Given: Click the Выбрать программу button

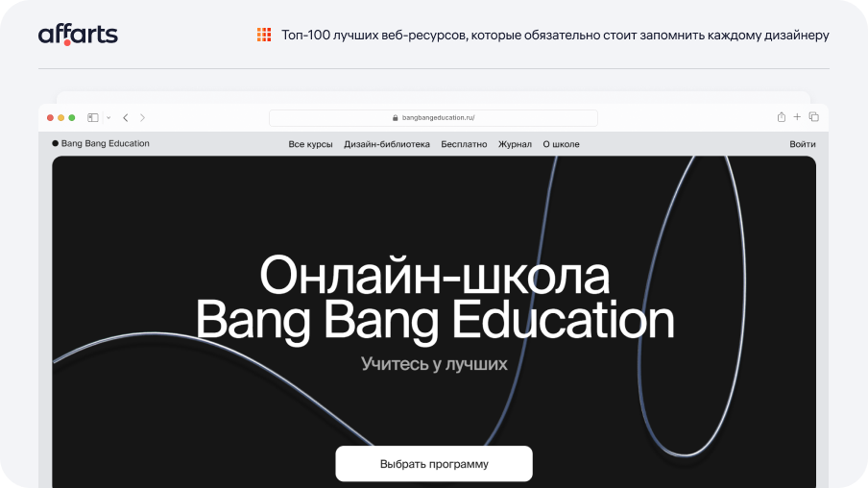Looking at the screenshot, I should 434,464.
